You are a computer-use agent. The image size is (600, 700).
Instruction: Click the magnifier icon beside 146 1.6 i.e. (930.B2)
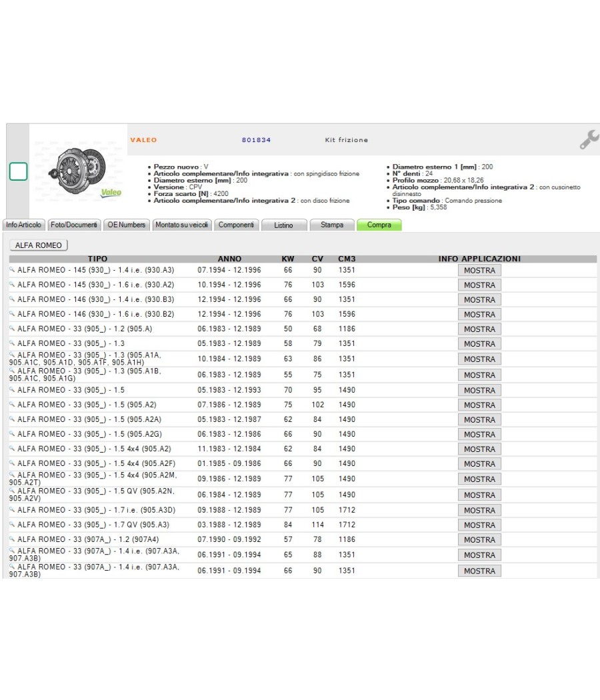click(12, 314)
